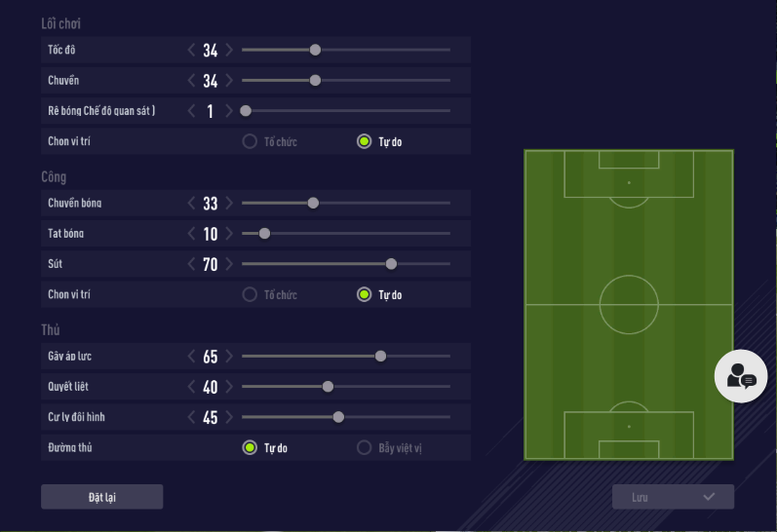Select Tự do for Đường thủ
The height and width of the screenshot is (532, 777).
[x=250, y=448]
